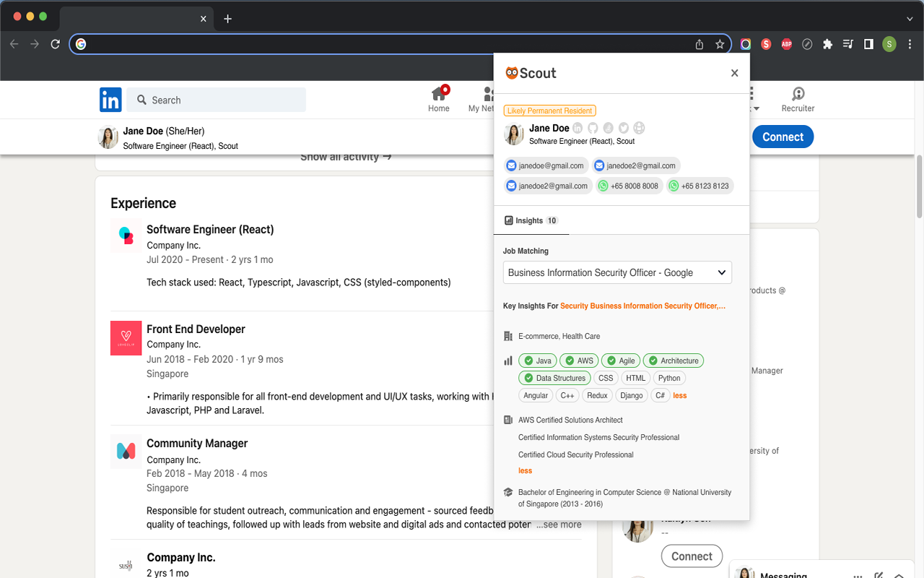Click the +65 8008 8008 WhatsApp chip
The width and height of the screenshot is (924, 578).
click(629, 186)
